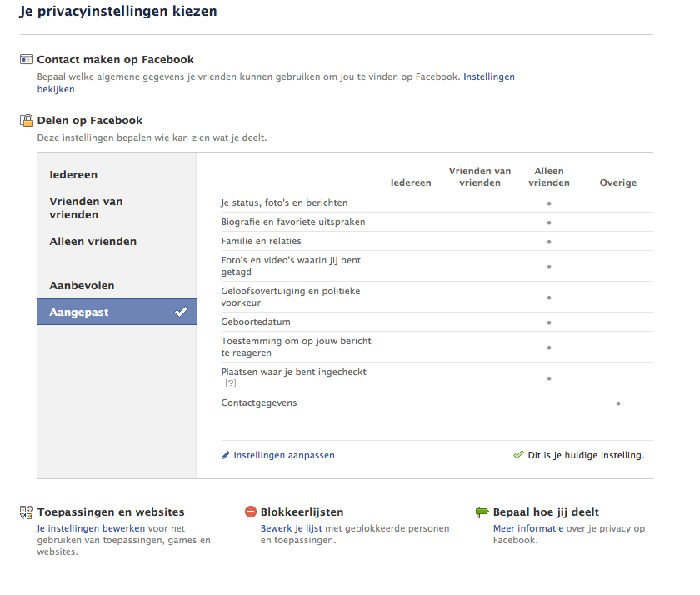Click the dot in Geloofsovertuiging row
The width and height of the screenshot is (700, 595).
pyautogui.click(x=549, y=297)
